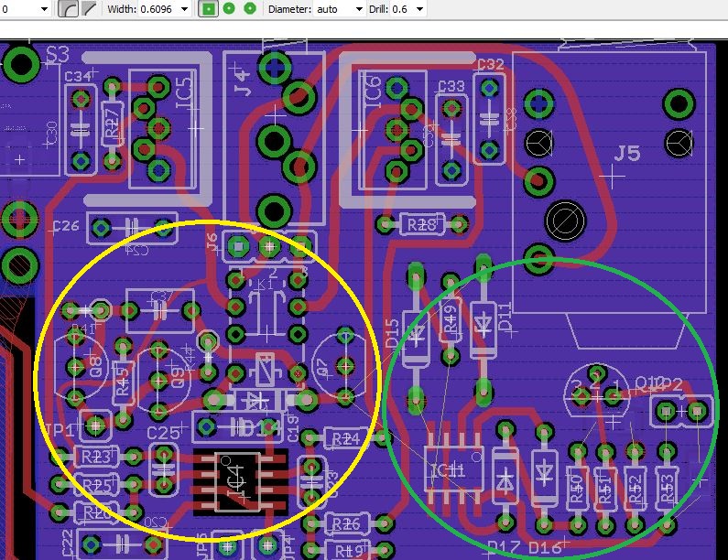This screenshot has width=728, height=560.
Task: Select resistor R24 on the board
Action: pyautogui.click(x=346, y=438)
